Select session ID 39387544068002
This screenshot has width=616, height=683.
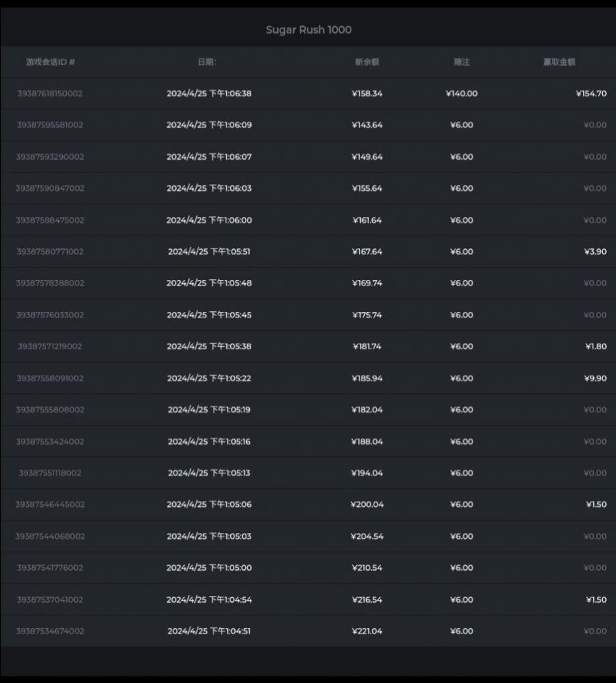pos(50,536)
